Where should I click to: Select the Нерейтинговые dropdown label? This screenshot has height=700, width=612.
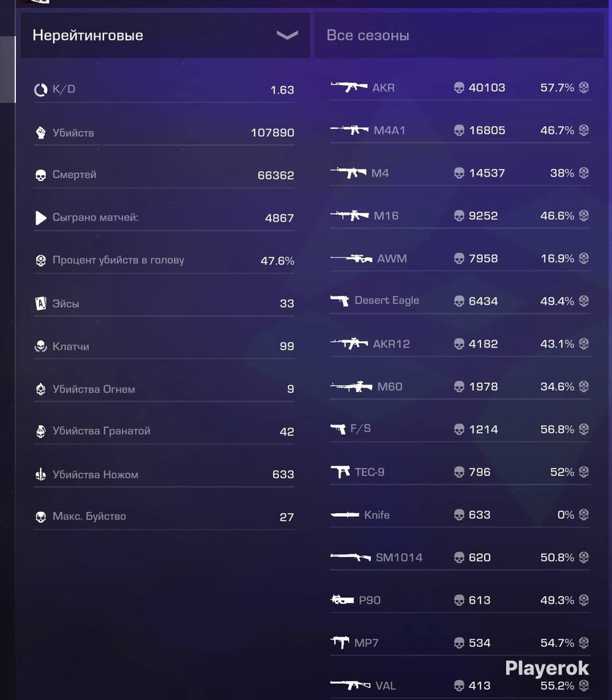(x=88, y=36)
